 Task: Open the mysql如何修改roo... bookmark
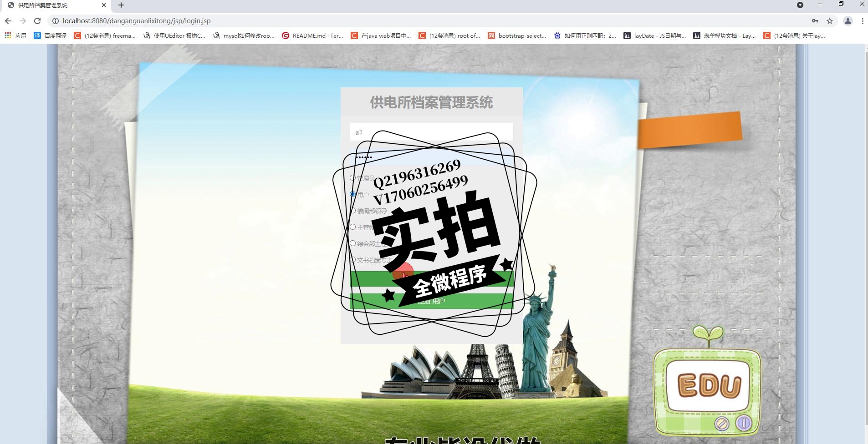click(x=244, y=35)
